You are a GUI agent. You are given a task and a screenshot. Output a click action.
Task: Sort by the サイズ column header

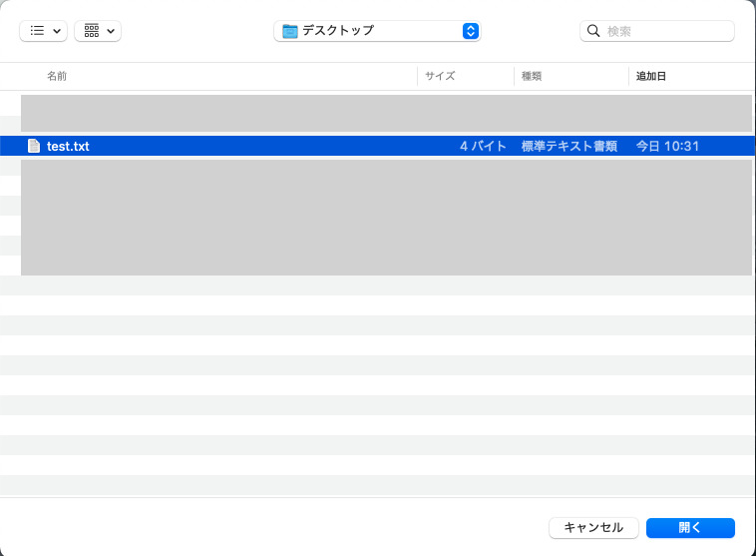pyautogui.click(x=440, y=76)
